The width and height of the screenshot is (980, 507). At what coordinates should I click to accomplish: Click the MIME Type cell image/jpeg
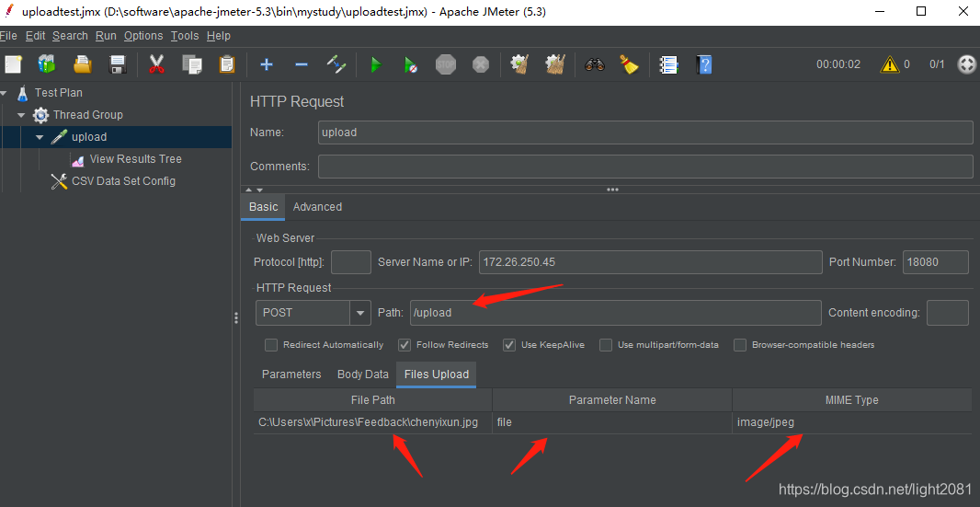[852, 422]
